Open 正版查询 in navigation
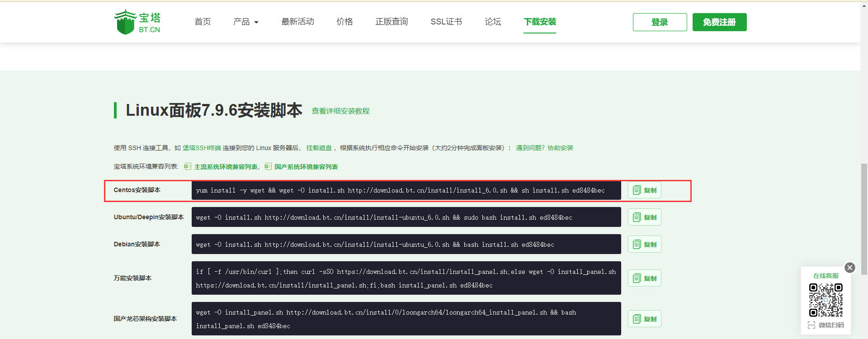 392,22
